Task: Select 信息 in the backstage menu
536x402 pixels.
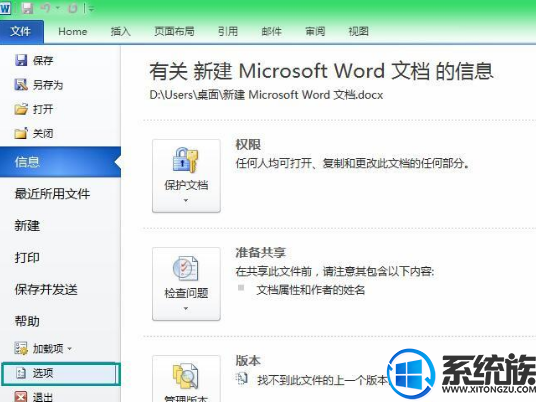Action: [x=60, y=162]
